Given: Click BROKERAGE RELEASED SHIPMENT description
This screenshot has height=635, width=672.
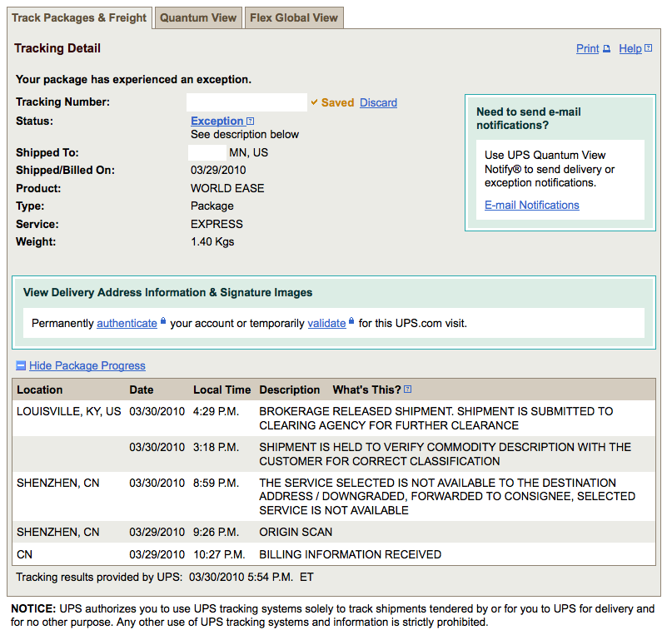Looking at the screenshot, I should coord(436,419).
